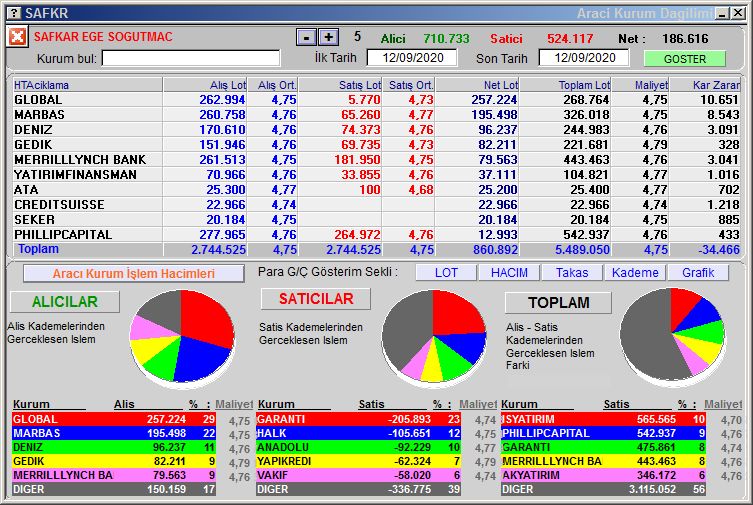Edit the İlk Tarih date field
This screenshot has height=505, width=753.
tap(412, 58)
